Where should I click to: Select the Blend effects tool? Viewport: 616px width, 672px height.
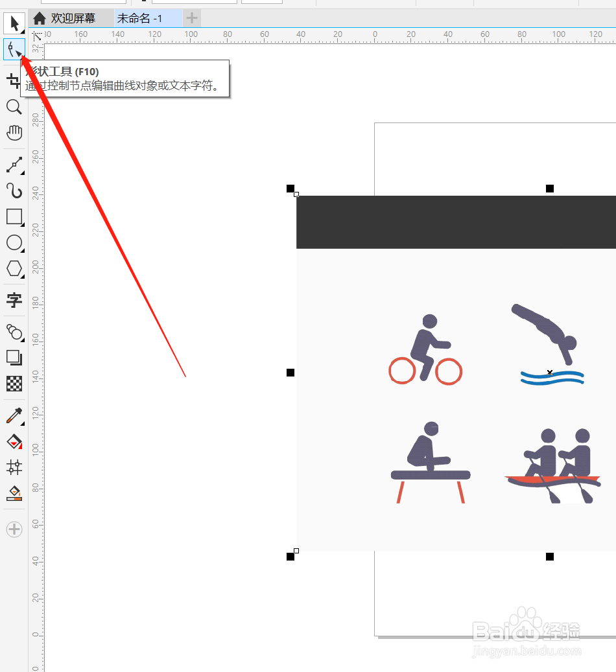[x=14, y=332]
